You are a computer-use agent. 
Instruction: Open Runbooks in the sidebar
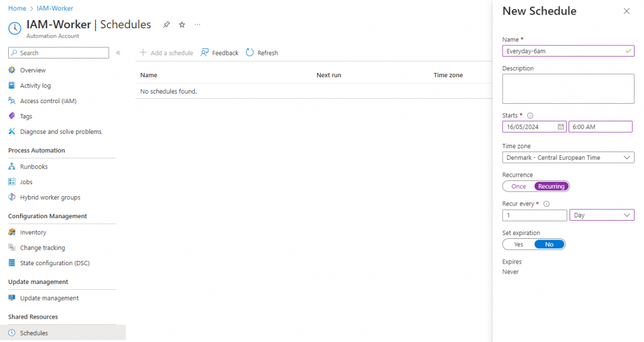(33, 167)
